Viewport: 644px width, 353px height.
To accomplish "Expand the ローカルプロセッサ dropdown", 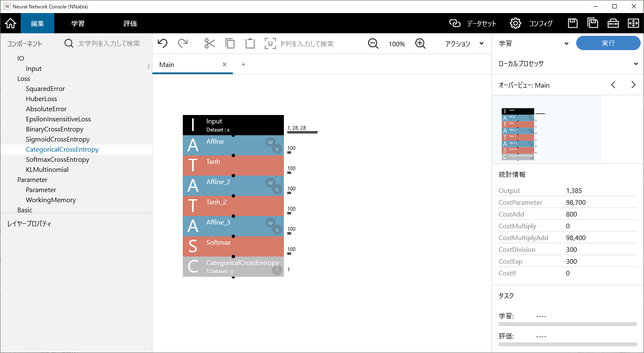I will tap(567, 64).
